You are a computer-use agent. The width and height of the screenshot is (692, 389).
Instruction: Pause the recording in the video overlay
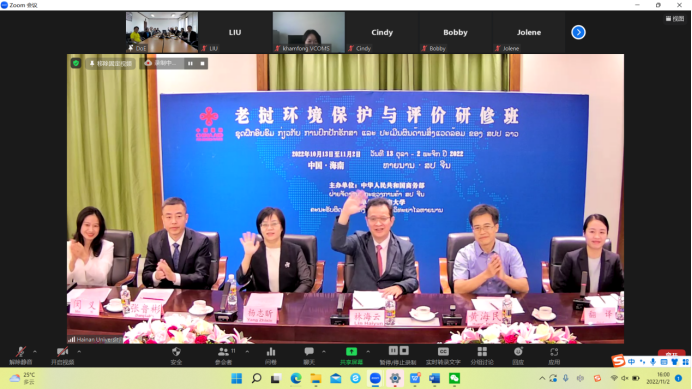190,64
